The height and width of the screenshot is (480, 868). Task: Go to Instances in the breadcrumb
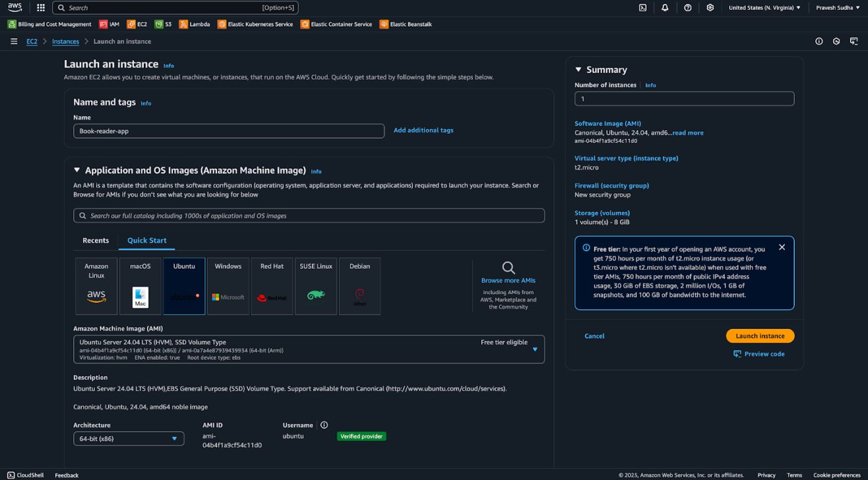(66, 41)
